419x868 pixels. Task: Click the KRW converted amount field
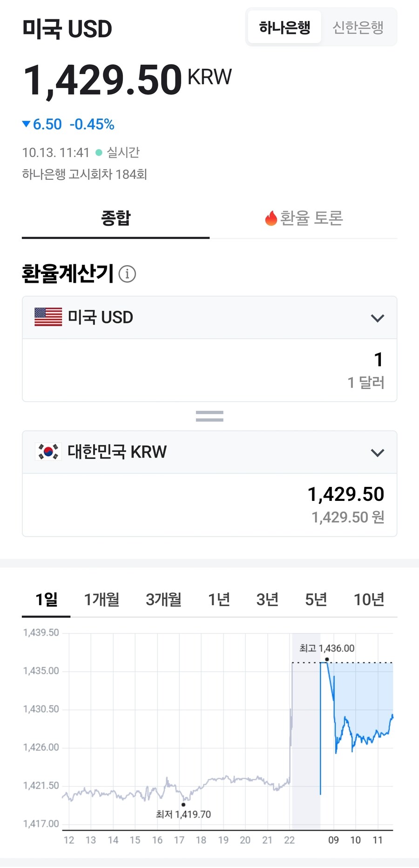(209, 505)
